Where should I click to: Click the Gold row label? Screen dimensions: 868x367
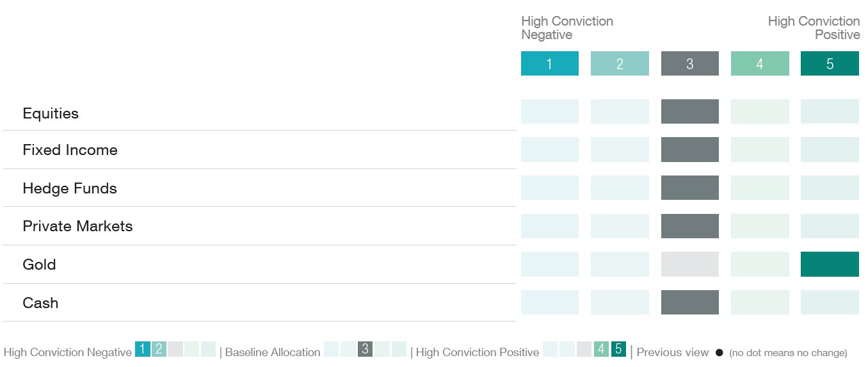coord(39,265)
